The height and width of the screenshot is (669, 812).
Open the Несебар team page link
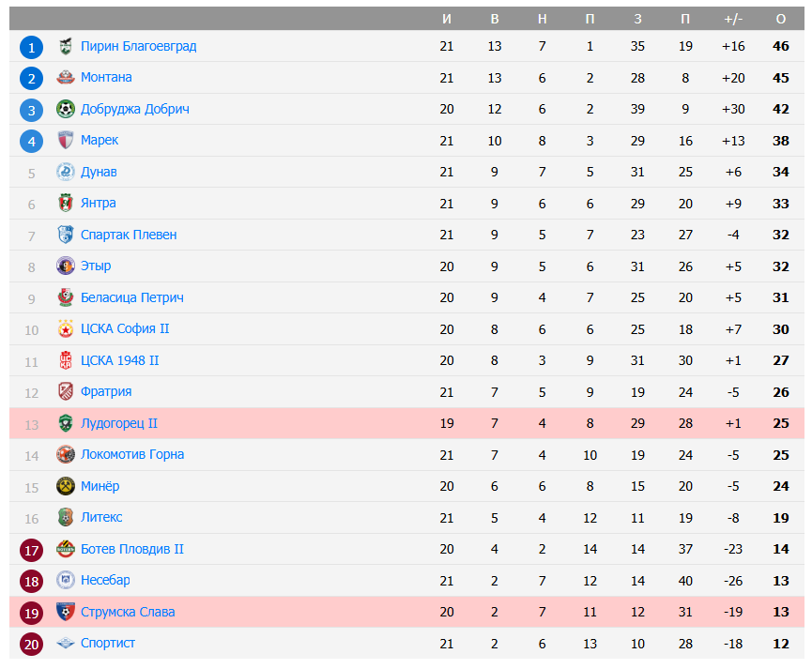105,580
